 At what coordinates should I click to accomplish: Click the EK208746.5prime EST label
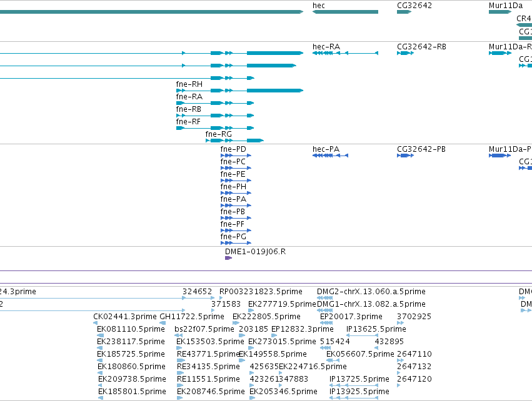click(x=211, y=392)
